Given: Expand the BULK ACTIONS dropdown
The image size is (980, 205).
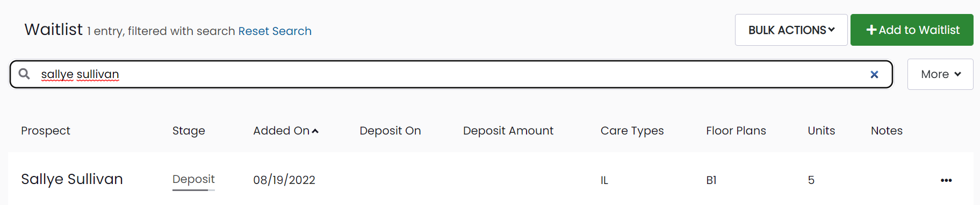Looking at the screenshot, I should coord(791,30).
